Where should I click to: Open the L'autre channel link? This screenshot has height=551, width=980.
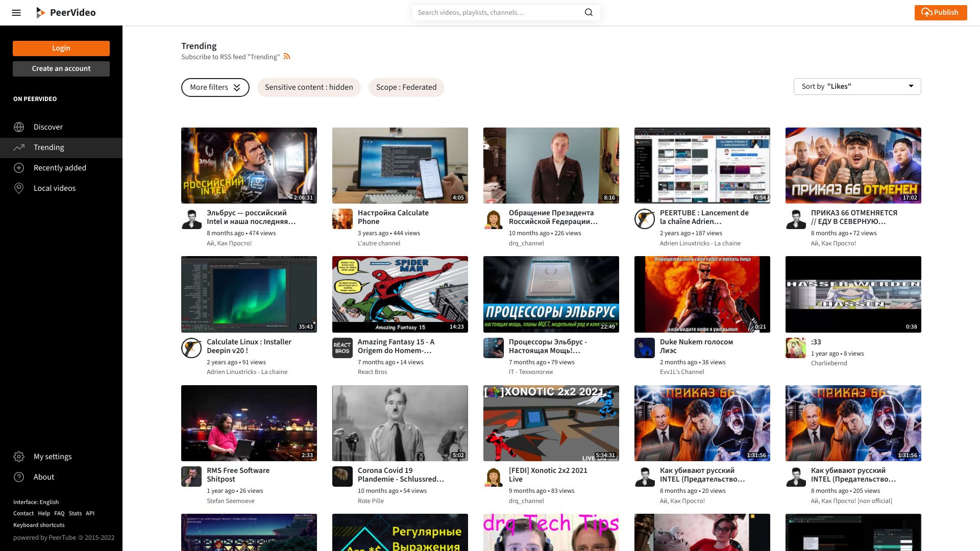pyautogui.click(x=379, y=243)
